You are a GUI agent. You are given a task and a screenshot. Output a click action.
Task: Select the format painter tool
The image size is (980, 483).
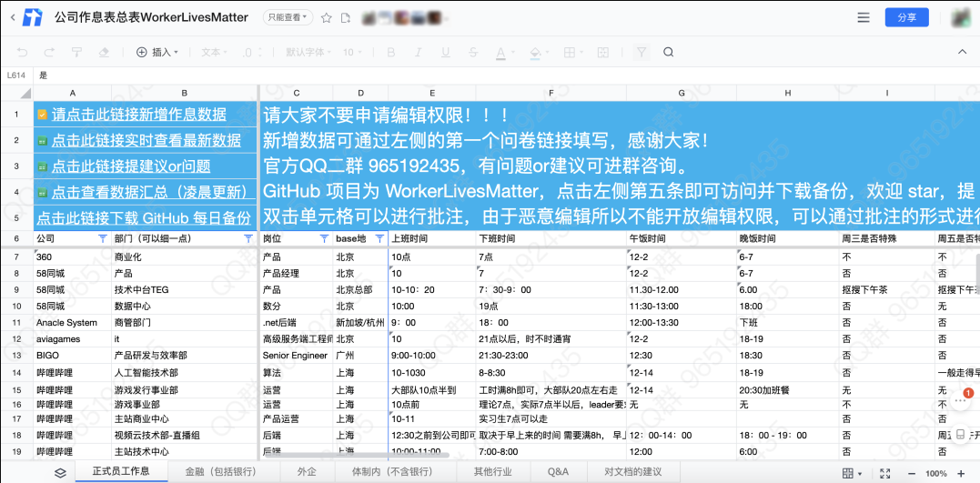tap(76, 52)
